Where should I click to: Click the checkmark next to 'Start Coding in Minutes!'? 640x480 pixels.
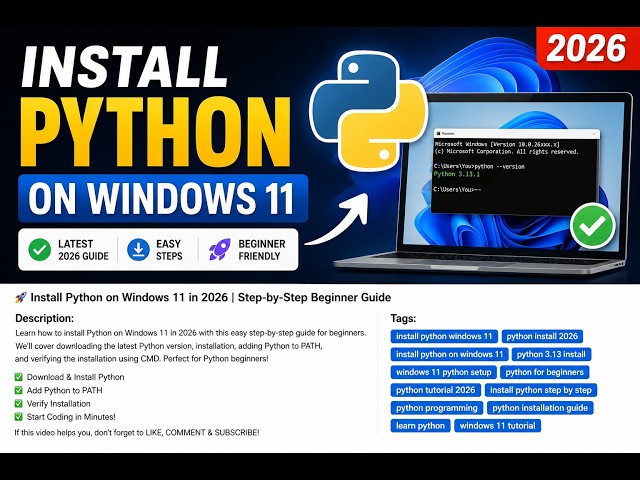tap(18, 417)
